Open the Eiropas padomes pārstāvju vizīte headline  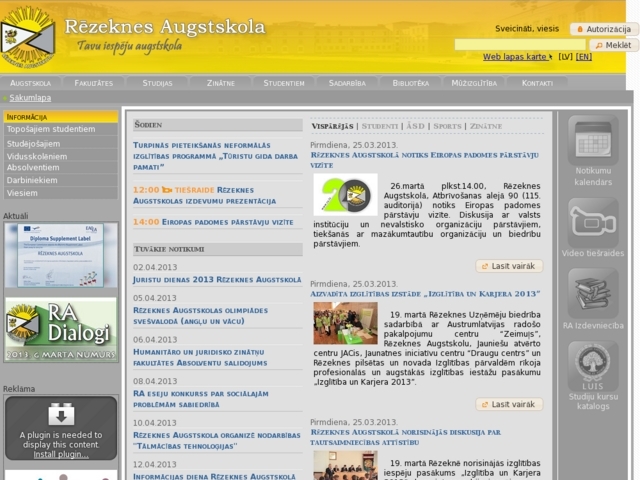pyautogui.click(x=424, y=160)
